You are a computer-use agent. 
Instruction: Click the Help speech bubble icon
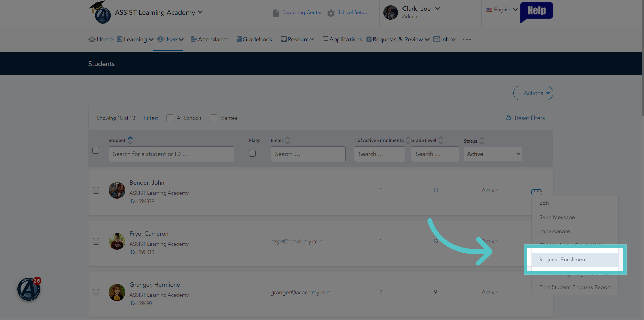pyautogui.click(x=536, y=12)
